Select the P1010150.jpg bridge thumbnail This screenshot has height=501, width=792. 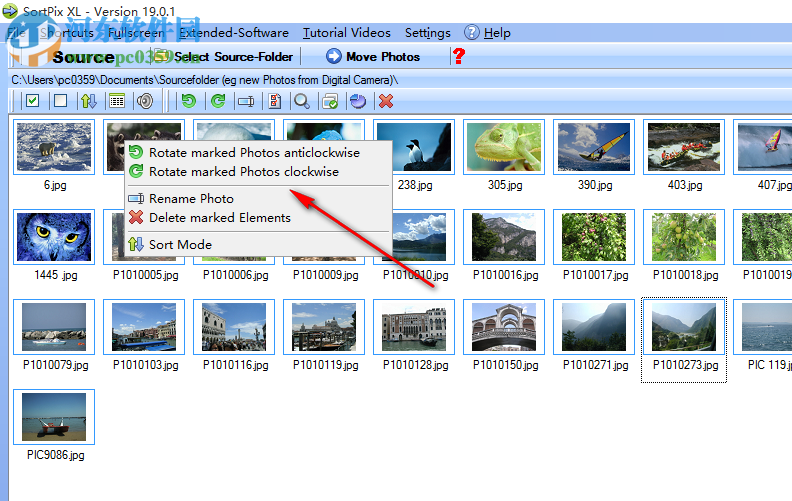coord(504,327)
